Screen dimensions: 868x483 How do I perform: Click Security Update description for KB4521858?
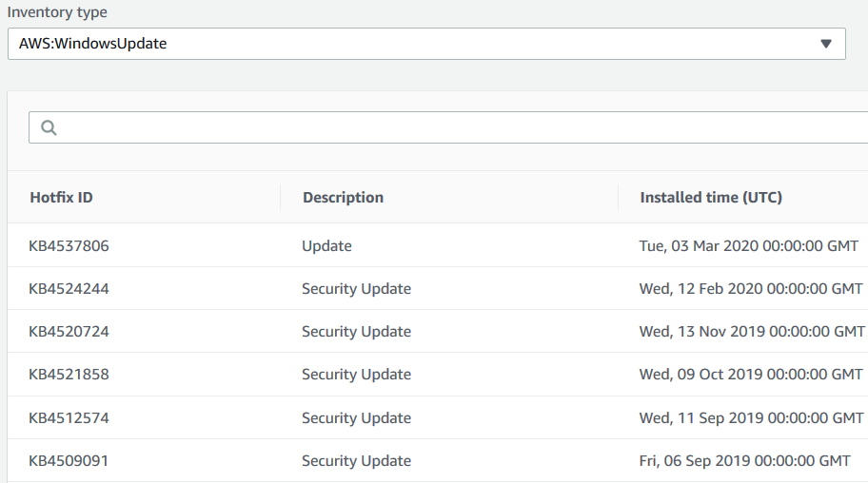[357, 375]
